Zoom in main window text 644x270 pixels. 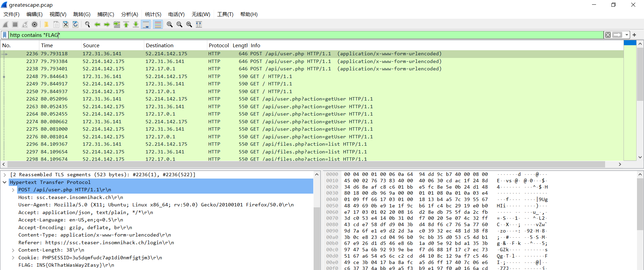tap(170, 24)
